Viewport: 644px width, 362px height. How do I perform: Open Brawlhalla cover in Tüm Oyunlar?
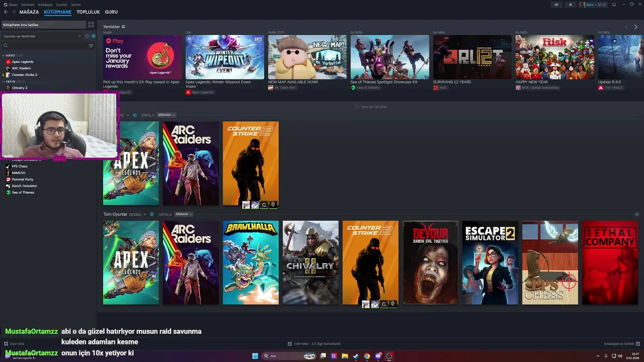click(x=251, y=262)
